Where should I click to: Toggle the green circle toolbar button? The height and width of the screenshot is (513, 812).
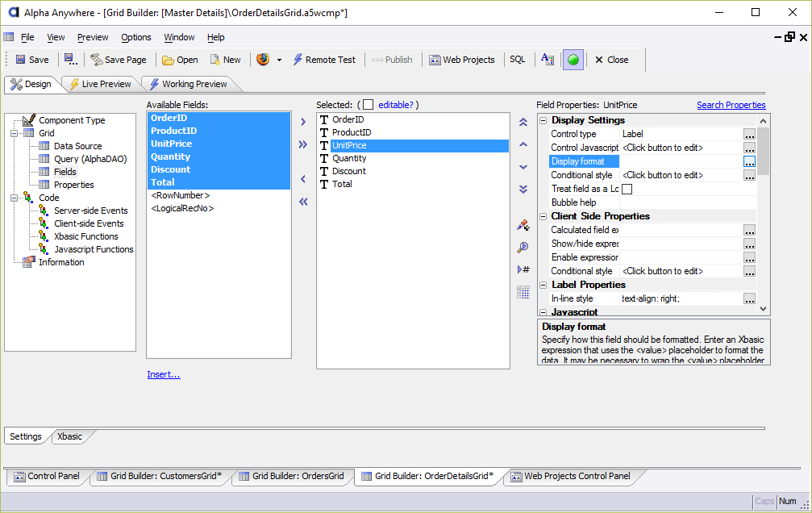573,60
